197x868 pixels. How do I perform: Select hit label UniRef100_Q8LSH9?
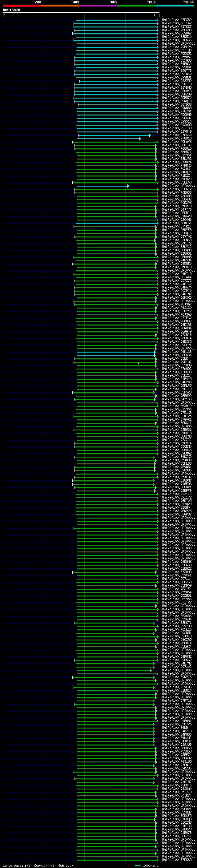tap(177, 30)
